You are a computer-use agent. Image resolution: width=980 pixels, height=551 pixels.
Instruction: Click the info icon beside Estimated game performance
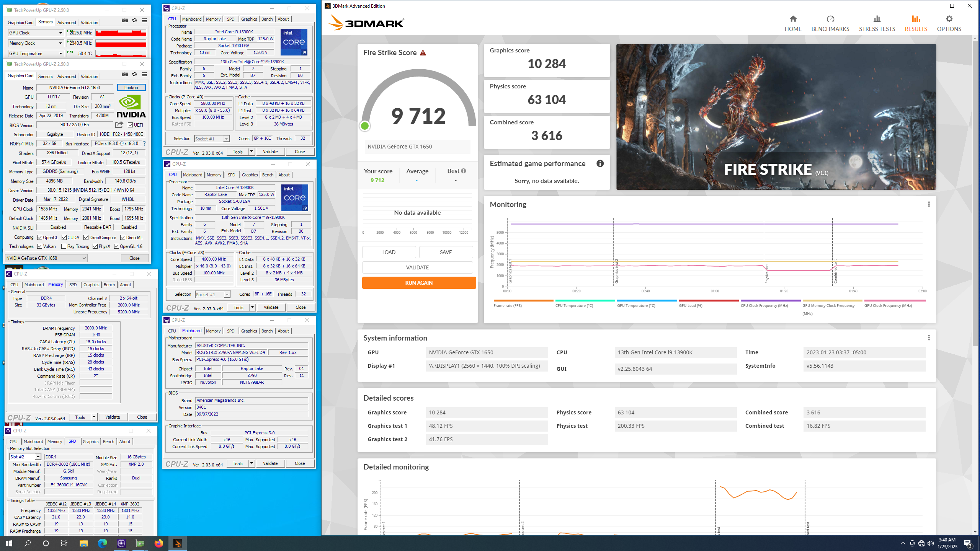(600, 163)
